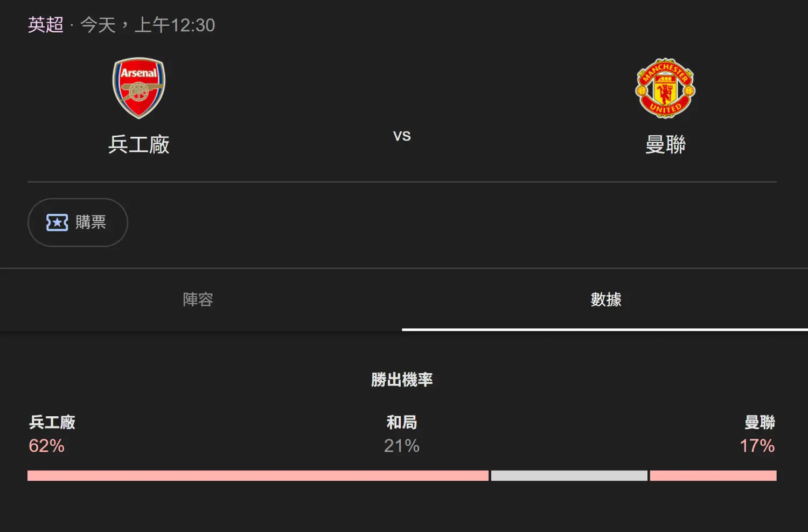Click the pink Arsenal win probability bar
This screenshot has width=808, height=532.
tap(257, 475)
